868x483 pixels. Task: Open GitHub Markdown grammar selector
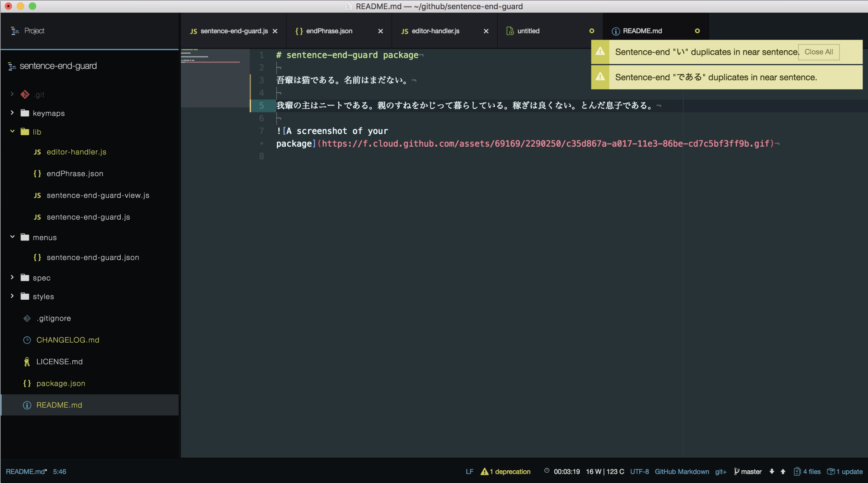[682, 472]
